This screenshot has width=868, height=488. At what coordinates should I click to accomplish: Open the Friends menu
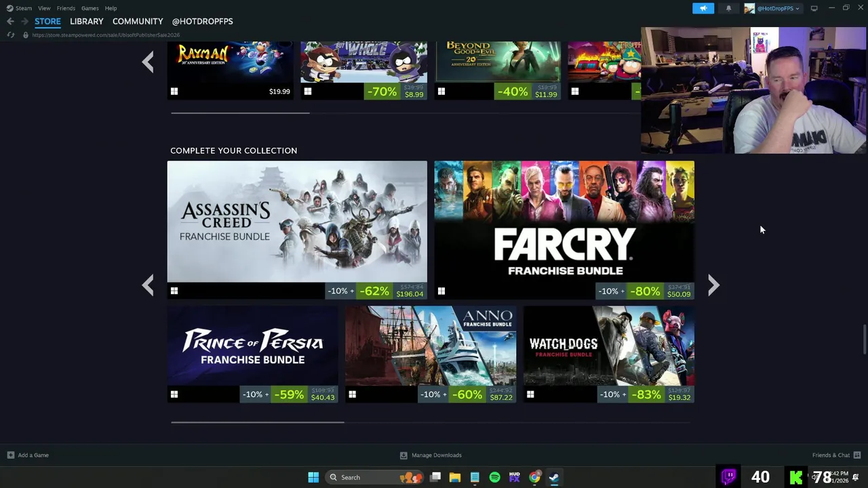(x=66, y=8)
